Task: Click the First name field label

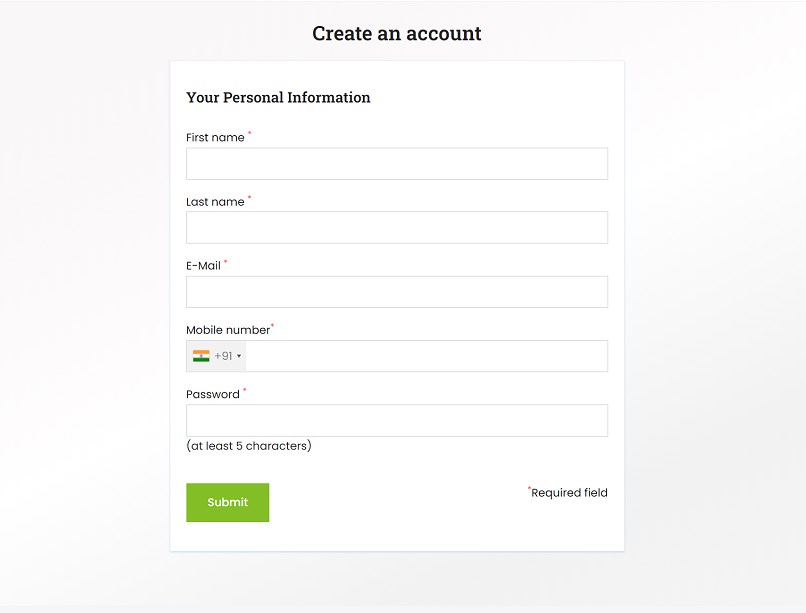Action: click(215, 137)
